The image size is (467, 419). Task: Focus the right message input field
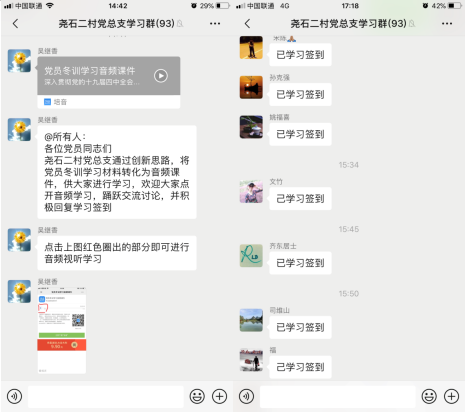[338, 397]
